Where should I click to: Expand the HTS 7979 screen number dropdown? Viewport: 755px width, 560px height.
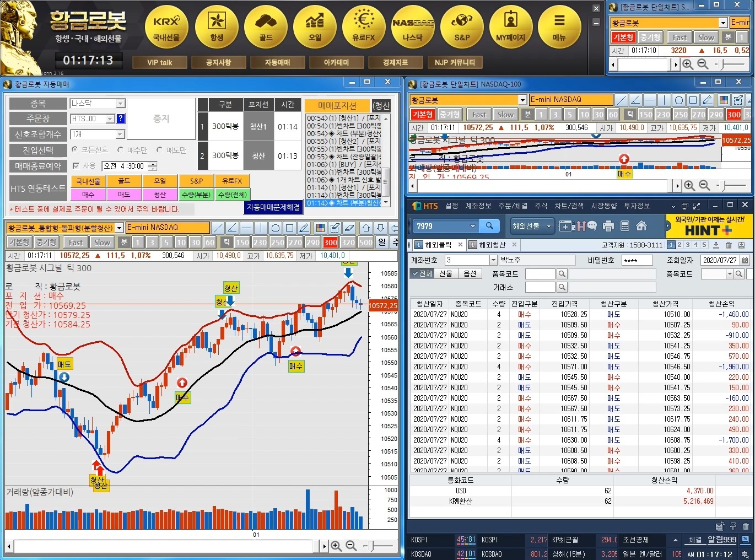pyautogui.click(x=472, y=226)
